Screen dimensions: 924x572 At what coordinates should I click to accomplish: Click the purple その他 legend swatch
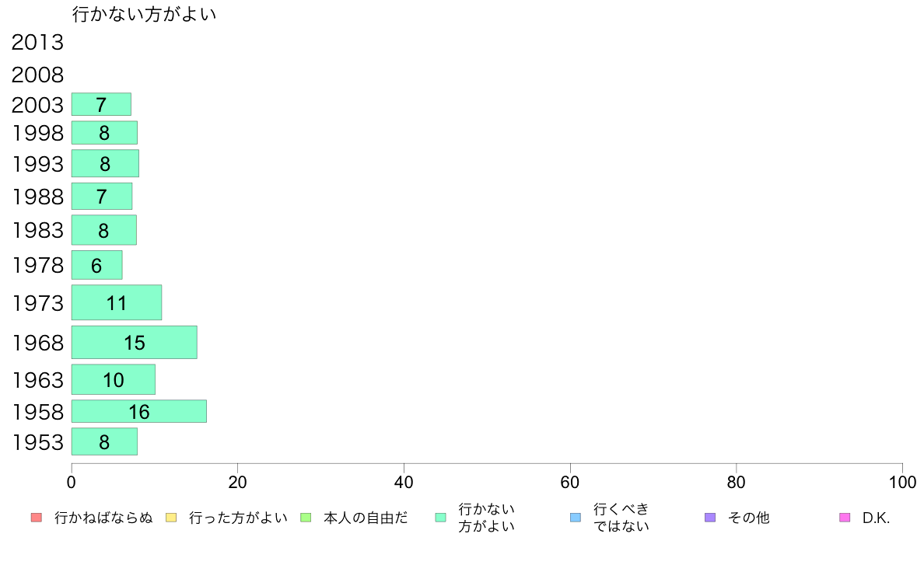[710, 518]
